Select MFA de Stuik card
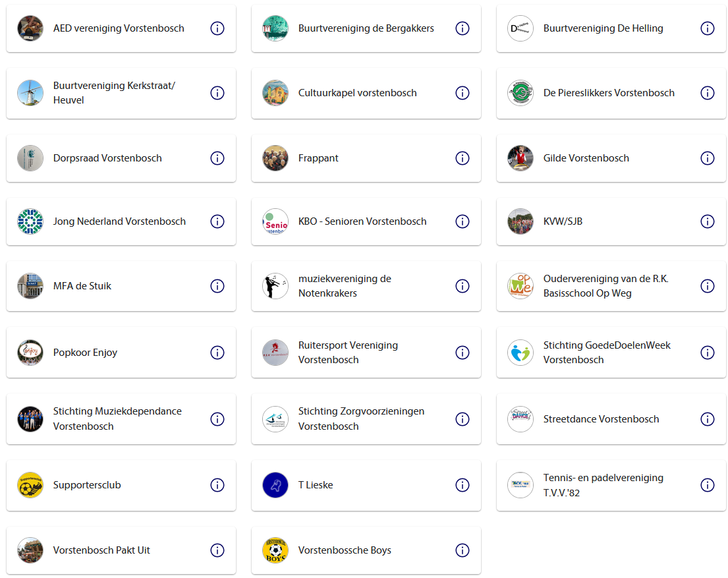 [x=121, y=286]
